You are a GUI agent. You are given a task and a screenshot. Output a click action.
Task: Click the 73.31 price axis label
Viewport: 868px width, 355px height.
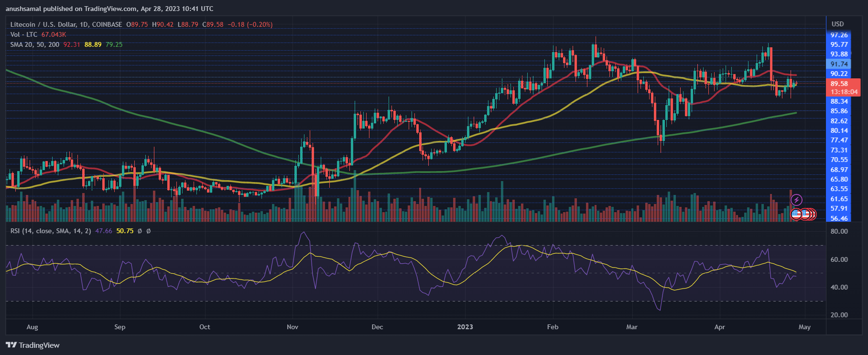(839, 150)
